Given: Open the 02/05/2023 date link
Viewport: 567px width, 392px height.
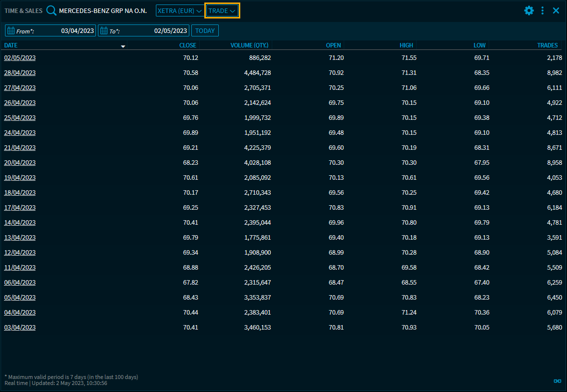Looking at the screenshot, I should pos(20,58).
